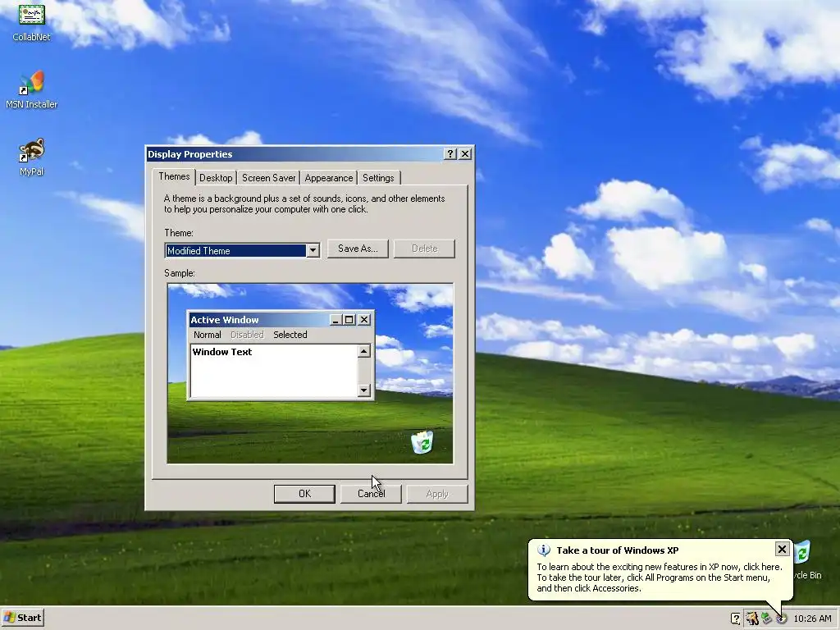Image resolution: width=840 pixels, height=630 pixels.
Task: Click the Display Properties title bar
Action: click(294, 154)
